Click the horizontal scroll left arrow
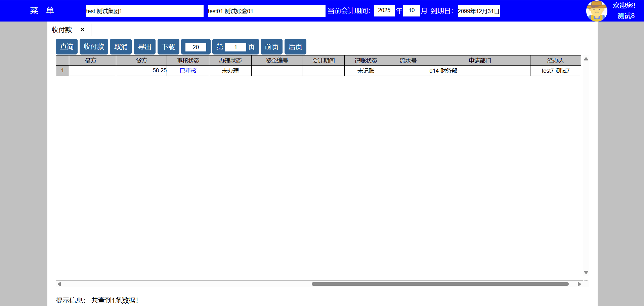Screen dimensions: 644x306 pos(59,284)
